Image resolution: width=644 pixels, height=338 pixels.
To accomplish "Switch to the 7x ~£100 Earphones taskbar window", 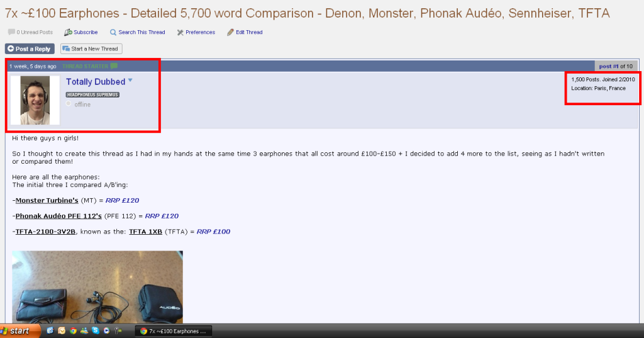I will tap(174, 331).
